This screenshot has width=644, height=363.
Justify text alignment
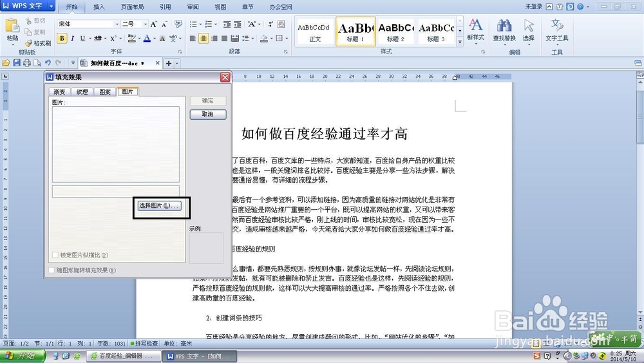tap(224, 38)
